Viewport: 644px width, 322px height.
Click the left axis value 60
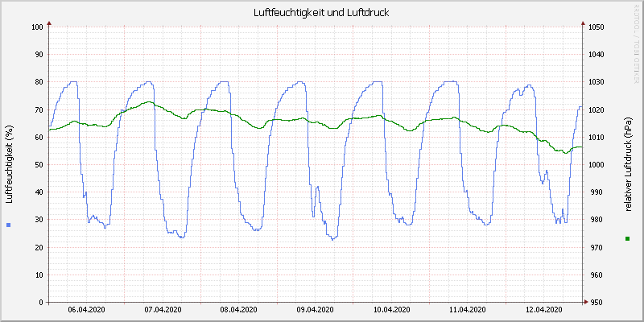(39, 137)
